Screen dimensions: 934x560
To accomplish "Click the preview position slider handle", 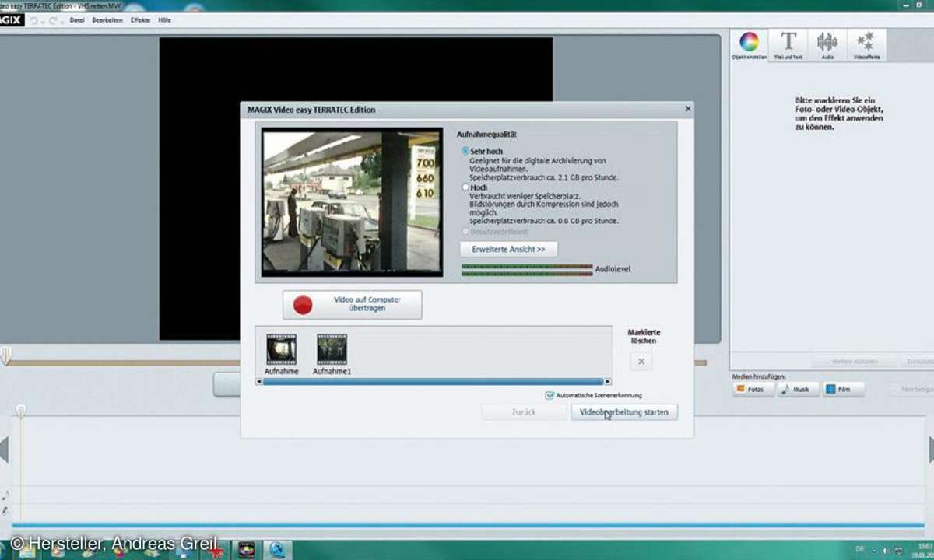I will (6, 355).
